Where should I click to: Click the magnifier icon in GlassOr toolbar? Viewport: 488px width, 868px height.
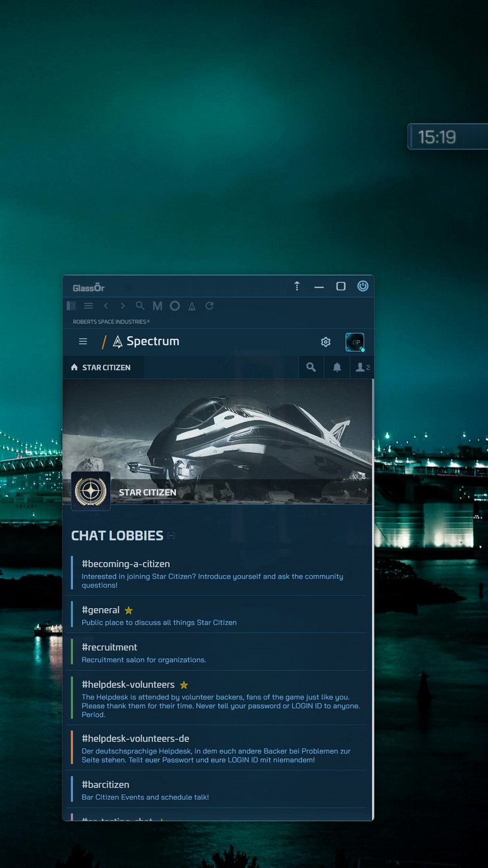click(x=140, y=306)
